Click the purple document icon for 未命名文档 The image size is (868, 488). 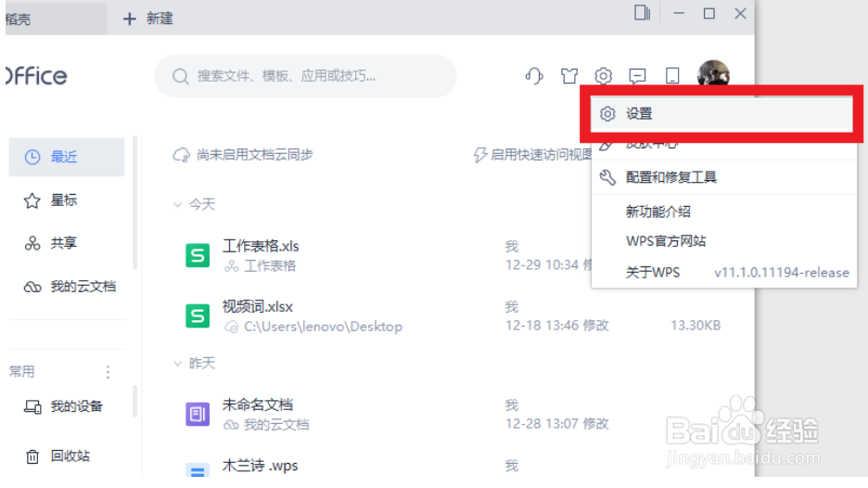coord(198,414)
